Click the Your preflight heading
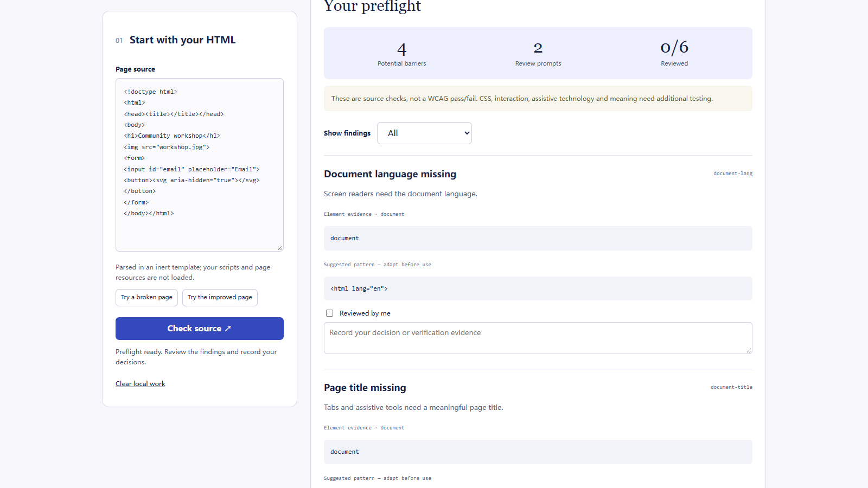 372,5
